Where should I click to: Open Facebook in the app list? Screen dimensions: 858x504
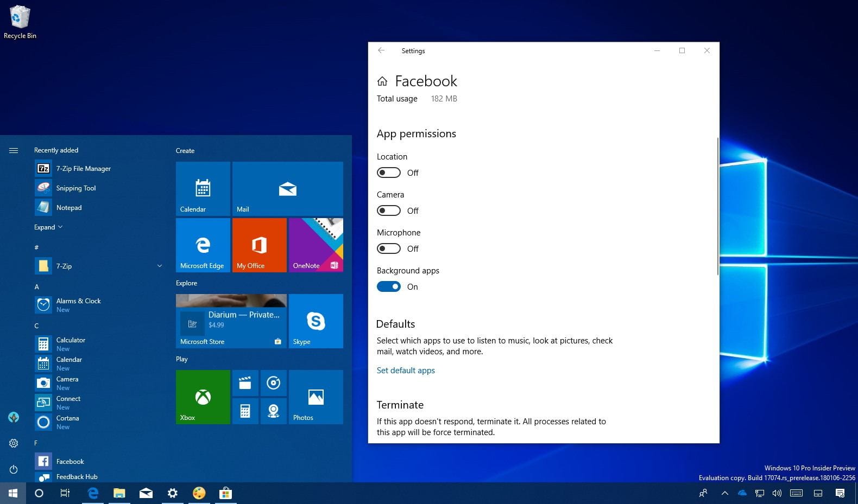coord(99,462)
